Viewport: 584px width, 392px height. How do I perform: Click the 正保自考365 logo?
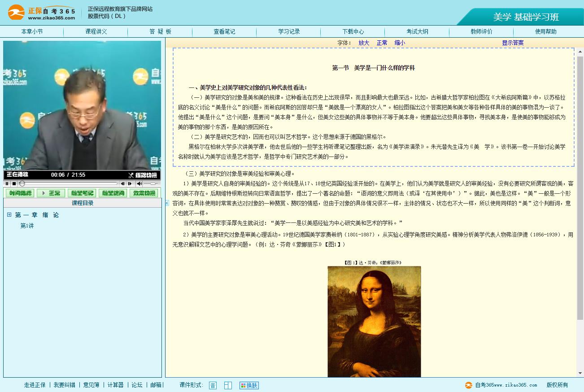(x=41, y=12)
